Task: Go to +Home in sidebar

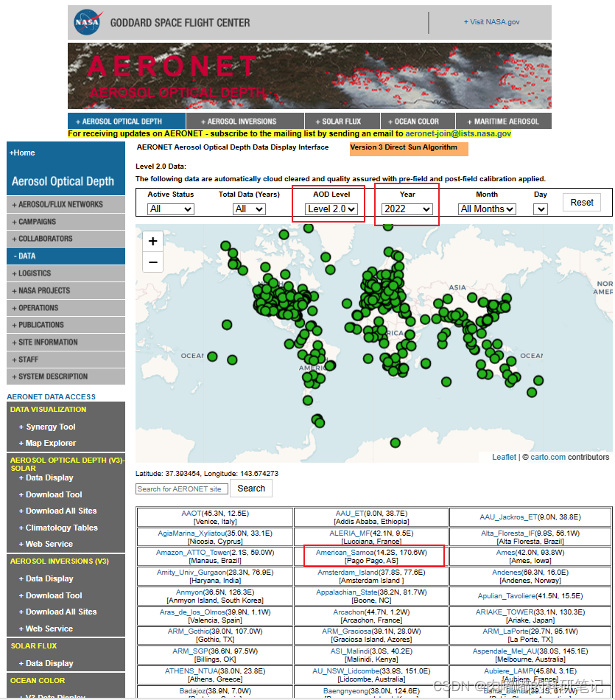Action: click(22, 153)
